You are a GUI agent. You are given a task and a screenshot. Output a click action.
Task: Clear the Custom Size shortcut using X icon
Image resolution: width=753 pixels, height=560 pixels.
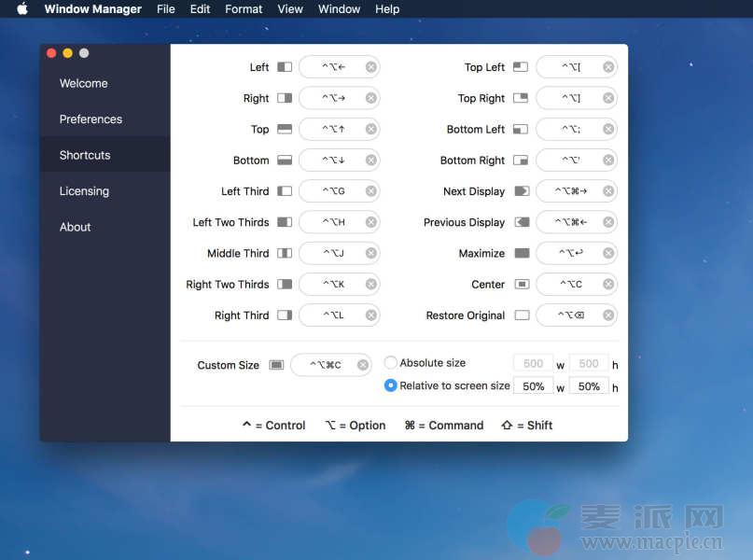[363, 365]
